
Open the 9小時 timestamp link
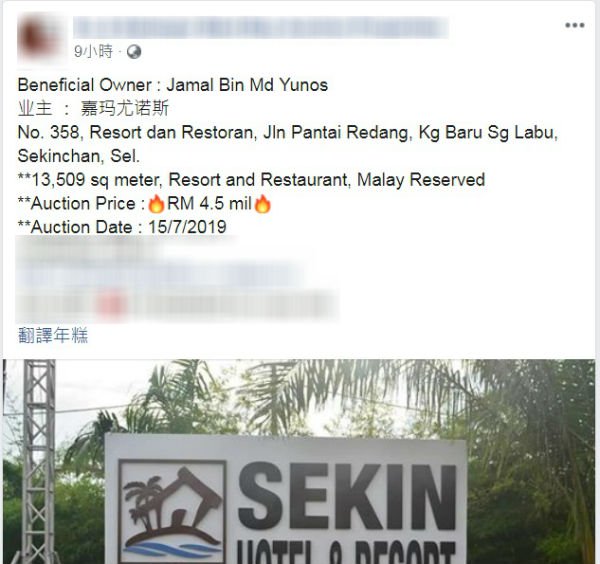93,51
